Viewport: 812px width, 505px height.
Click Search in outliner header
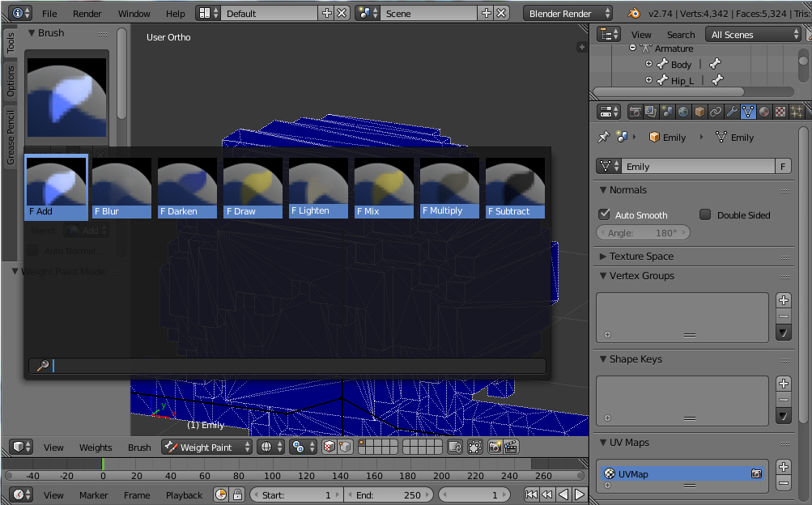681,35
